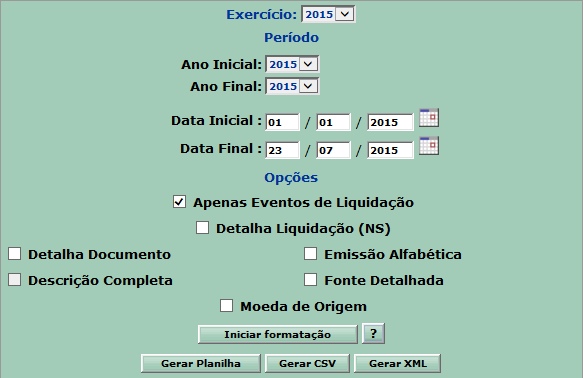Screen dimensions: 583x378
Task: Click the Gerar CSV button
Action: [307, 364]
